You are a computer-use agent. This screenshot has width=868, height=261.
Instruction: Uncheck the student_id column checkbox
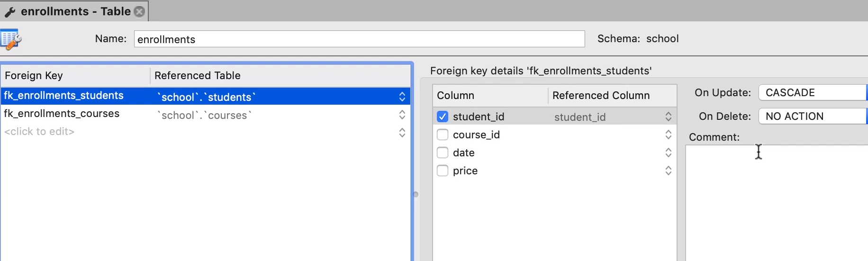tap(443, 117)
